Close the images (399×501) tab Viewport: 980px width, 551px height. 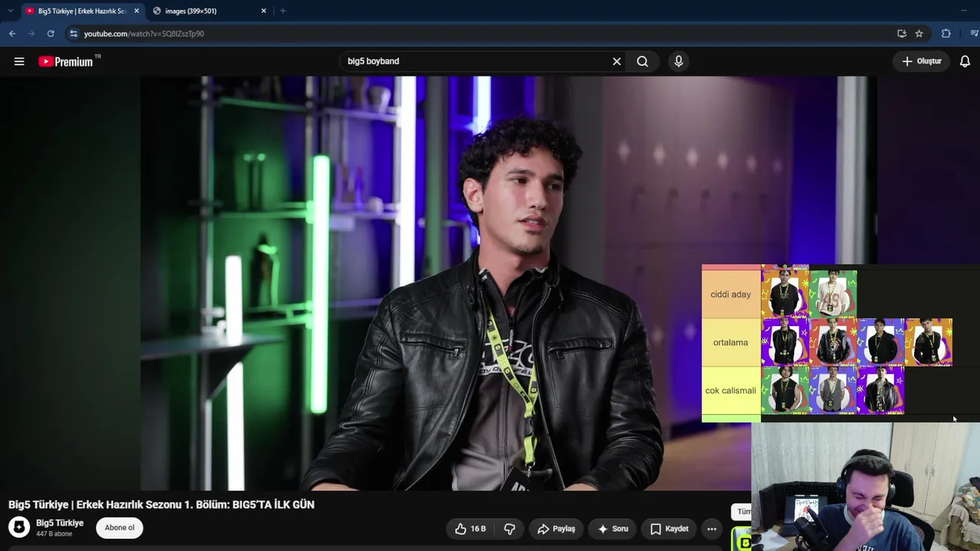pyautogui.click(x=263, y=11)
